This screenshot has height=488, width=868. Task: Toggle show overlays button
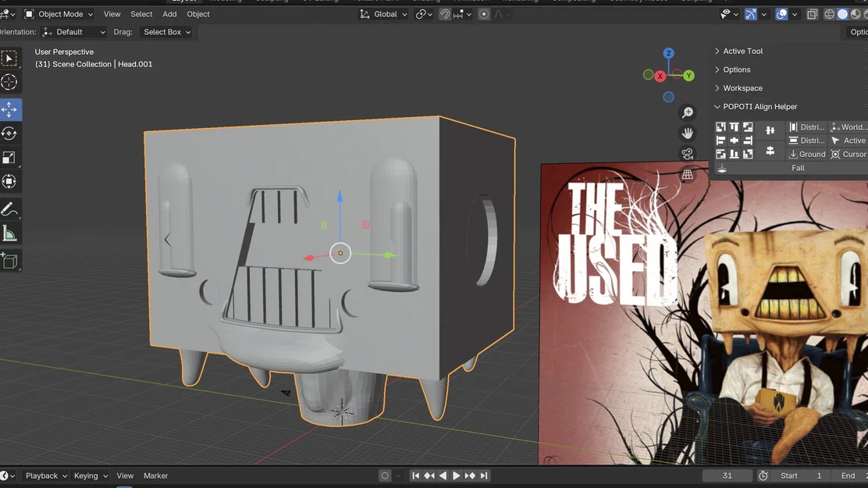tap(781, 14)
